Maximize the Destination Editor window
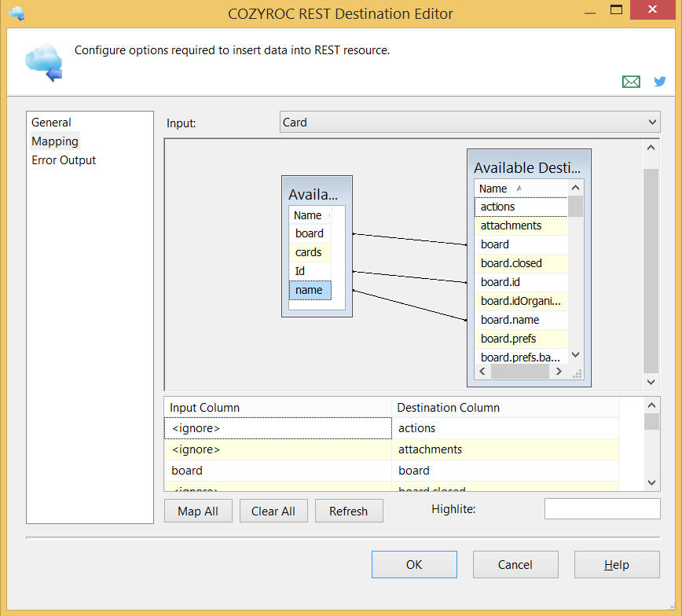The height and width of the screenshot is (616, 682). (x=616, y=9)
